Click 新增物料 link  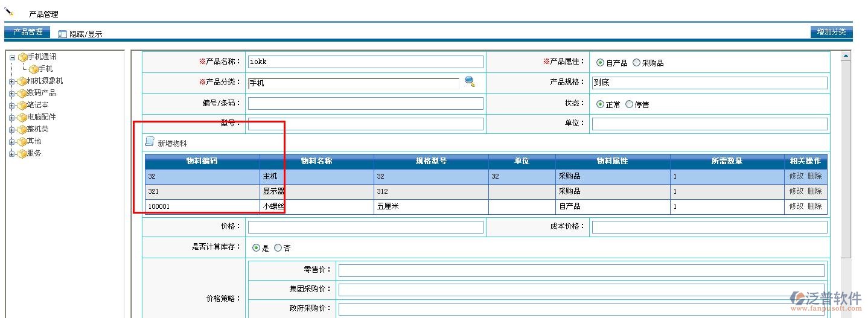[172, 143]
